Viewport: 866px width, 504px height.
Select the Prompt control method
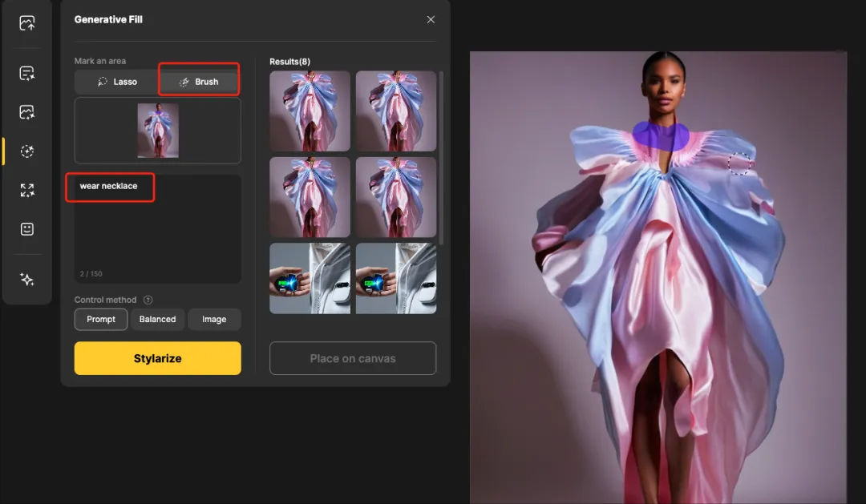coord(101,319)
